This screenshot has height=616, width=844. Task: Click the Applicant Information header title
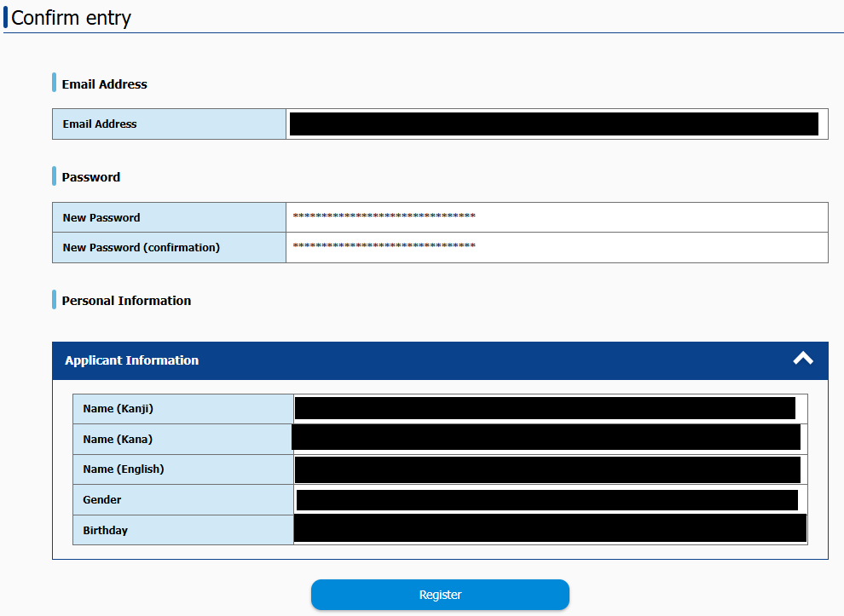click(131, 360)
